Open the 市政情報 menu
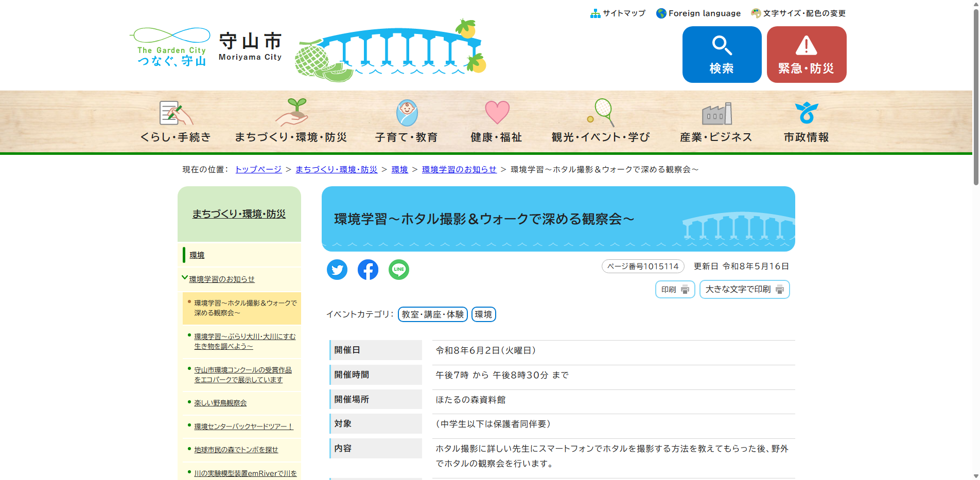The height and width of the screenshot is (480, 980). (x=806, y=137)
